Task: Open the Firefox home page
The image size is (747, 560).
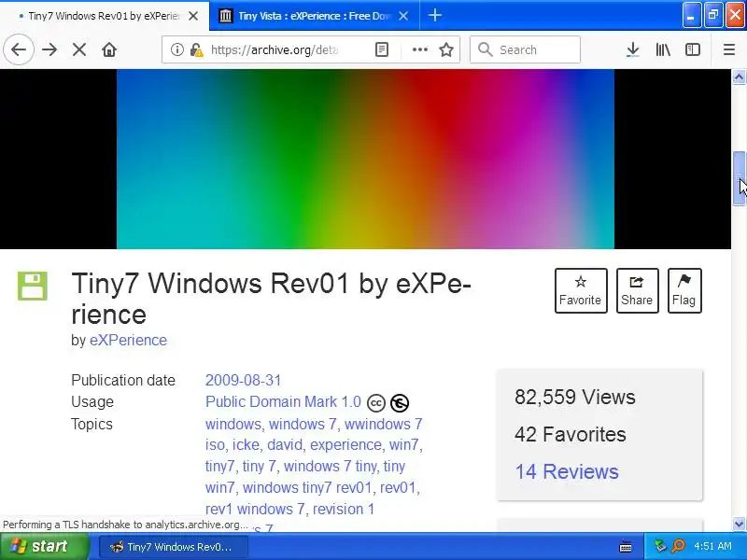Action: 109,49
